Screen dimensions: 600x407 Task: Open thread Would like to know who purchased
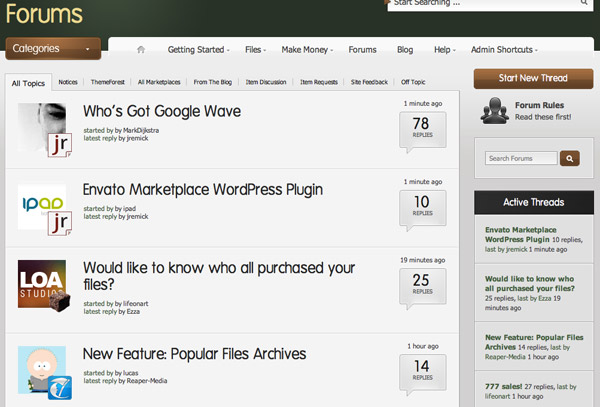[x=219, y=276]
